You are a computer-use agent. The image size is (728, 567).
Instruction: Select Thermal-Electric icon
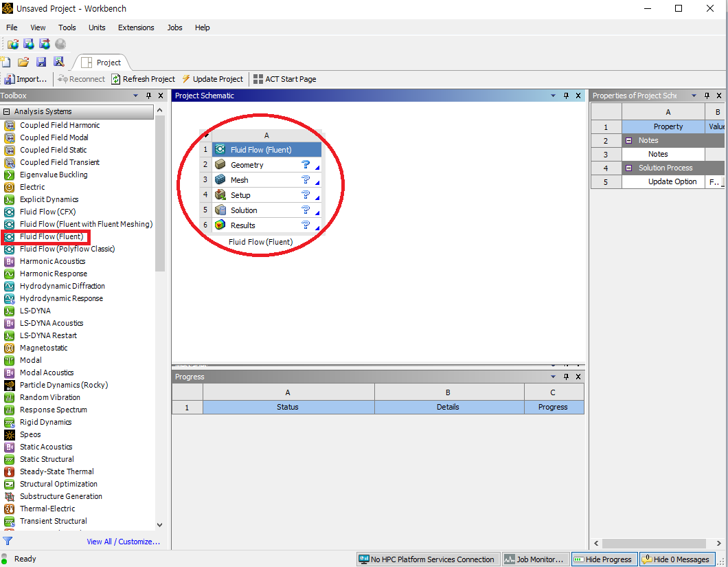click(x=10, y=509)
